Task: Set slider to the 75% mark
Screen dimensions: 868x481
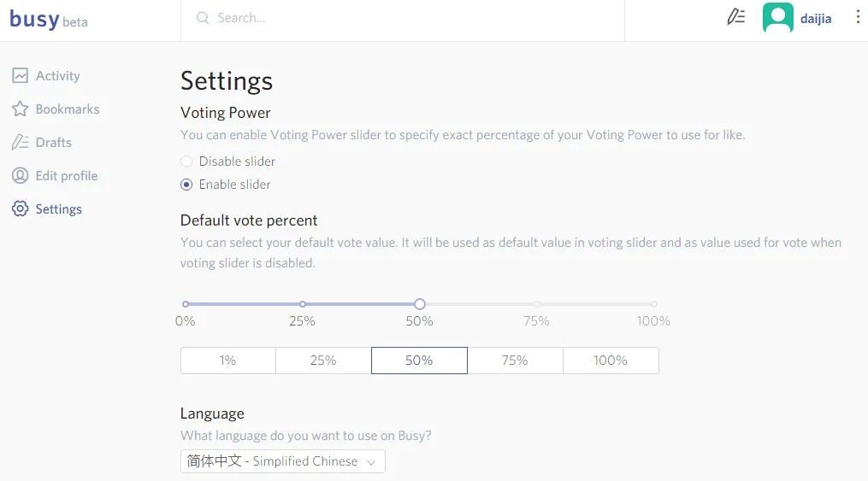Action: [x=537, y=304]
